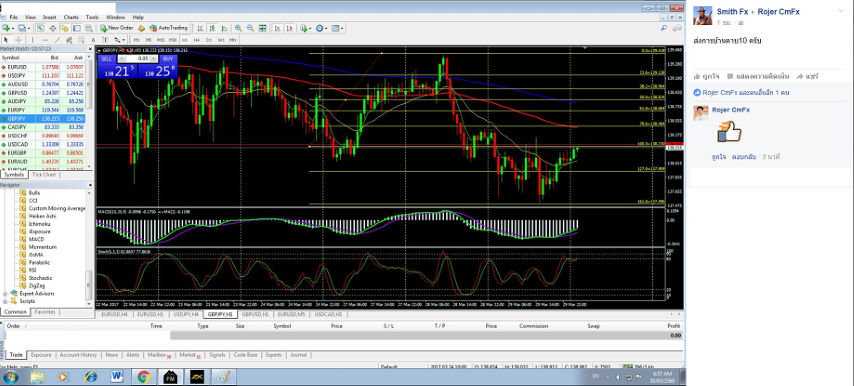Image resolution: width=854 pixels, height=386 pixels.
Task: Expand the Expert Advisors tree node
Action: (x=5, y=293)
